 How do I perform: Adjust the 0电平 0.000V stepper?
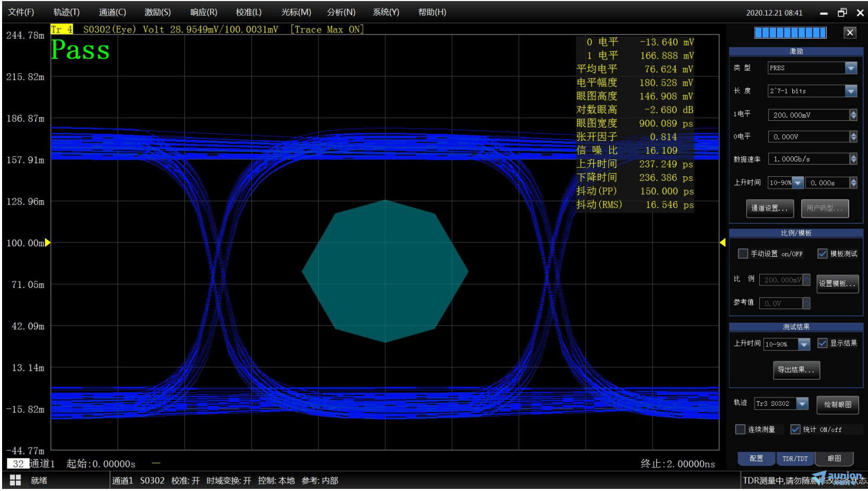point(853,137)
